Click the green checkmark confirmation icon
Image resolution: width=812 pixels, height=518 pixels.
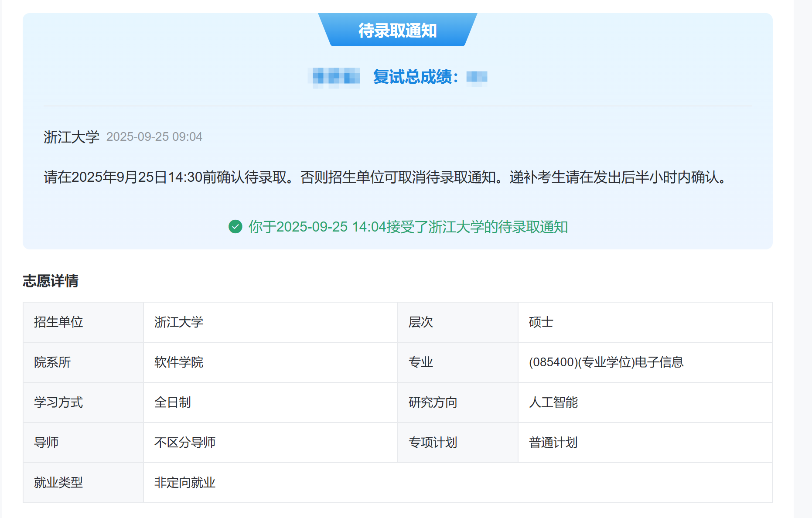point(235,227)
